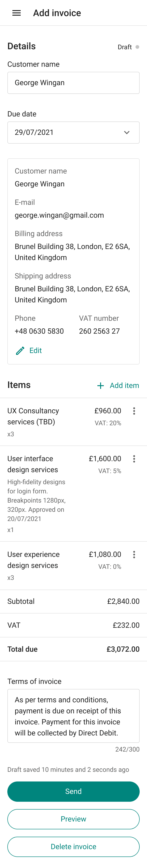Click the Draft status dot indicator

tap(137, 47)
